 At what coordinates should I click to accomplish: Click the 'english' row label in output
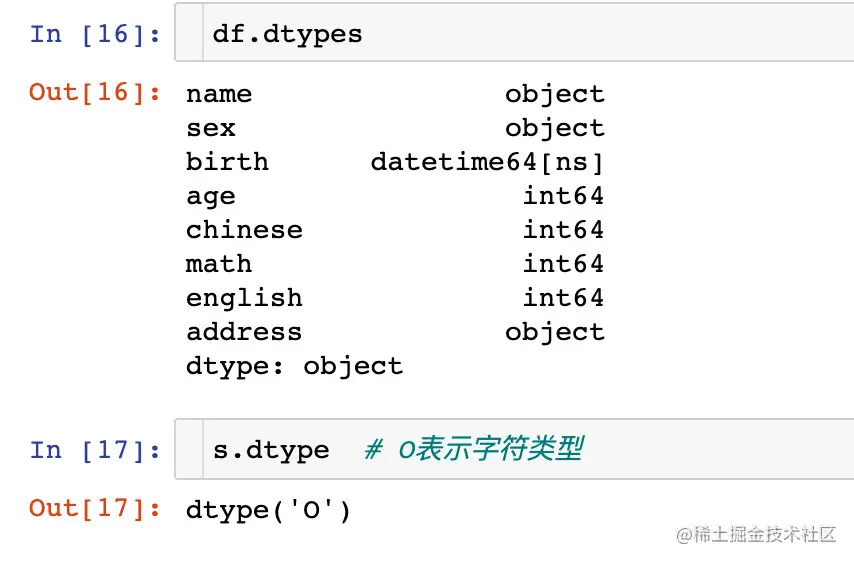pyautogui.click(x=244, y=298)
